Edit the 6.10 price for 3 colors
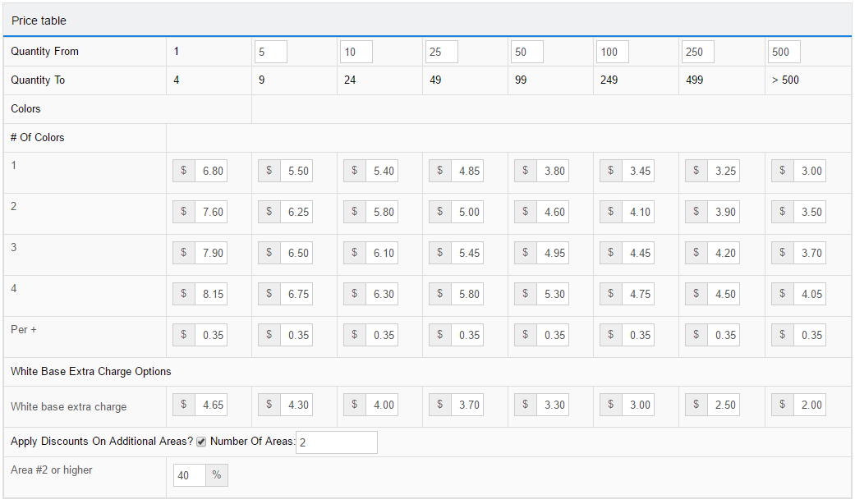 [x=382, y=253]
